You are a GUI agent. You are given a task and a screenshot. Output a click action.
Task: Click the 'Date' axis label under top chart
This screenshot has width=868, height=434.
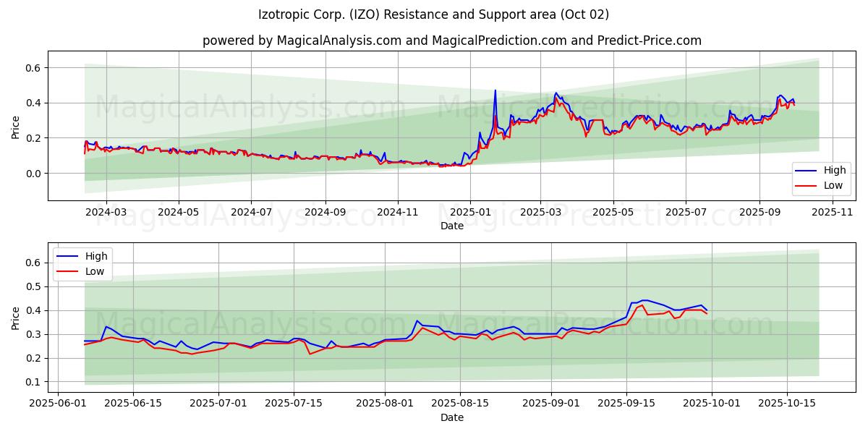click(x=452, y=226)
